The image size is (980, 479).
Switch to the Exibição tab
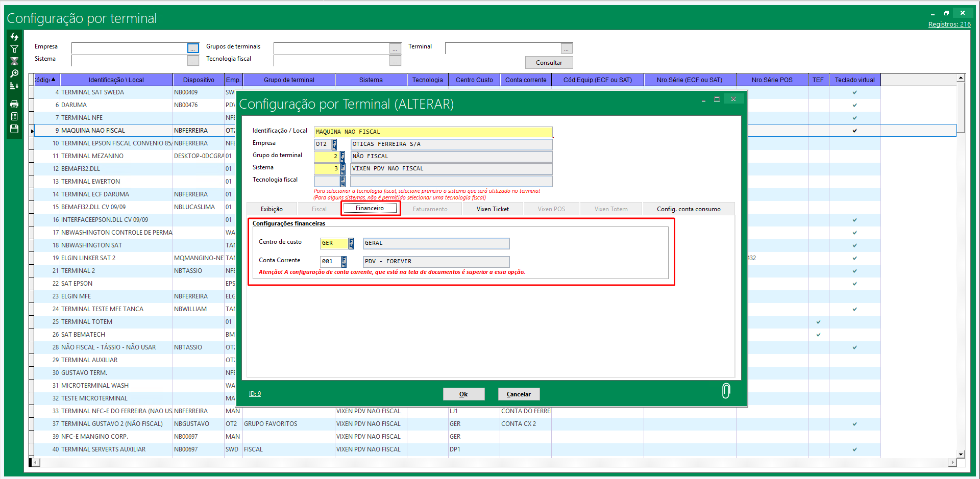pyautogui.click(x=272, y=209)
